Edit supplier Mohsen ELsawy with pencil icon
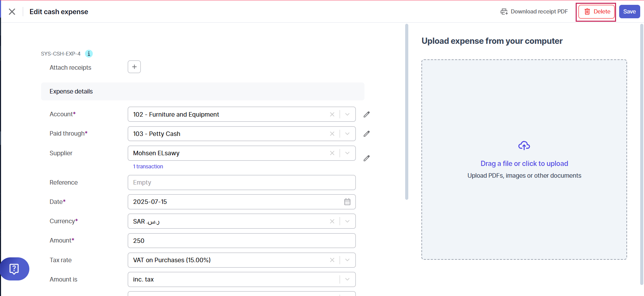 [x=367, y=158]
